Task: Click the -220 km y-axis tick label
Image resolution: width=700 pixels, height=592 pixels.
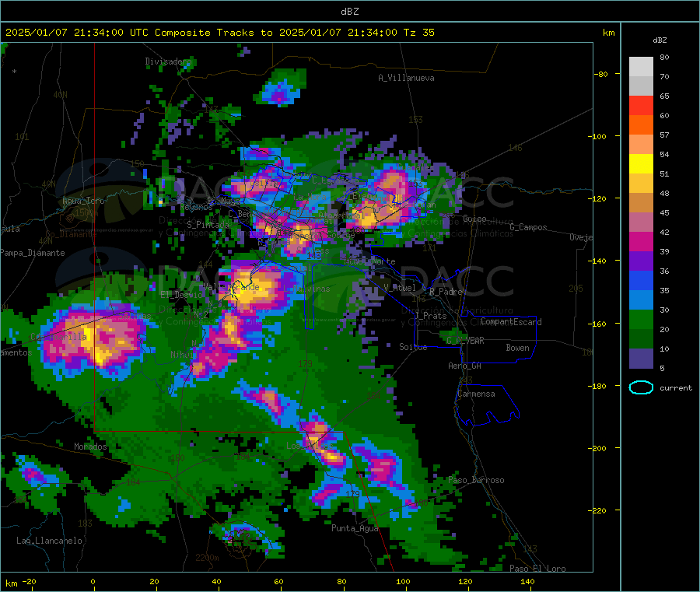Action: click(x=599, y=511)
